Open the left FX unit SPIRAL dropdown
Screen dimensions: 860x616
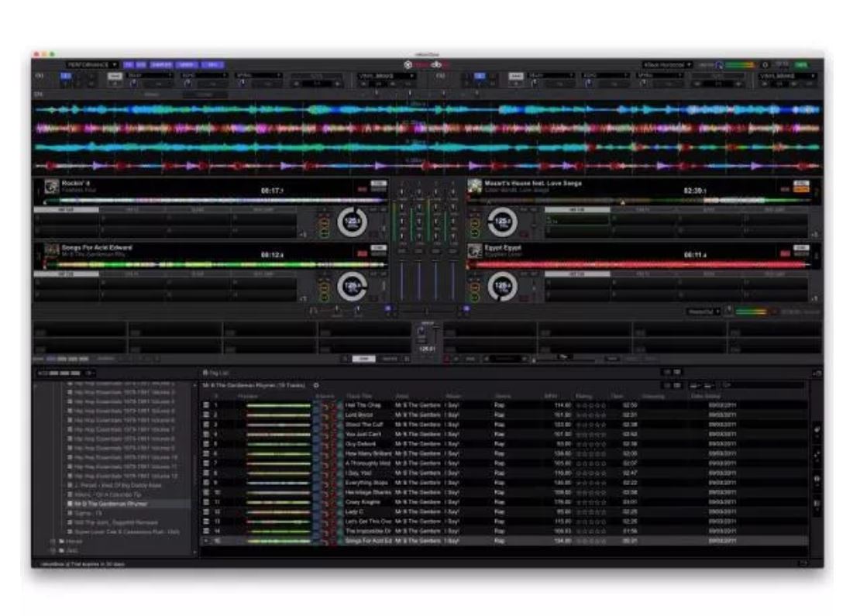click(x=258, y=75)
